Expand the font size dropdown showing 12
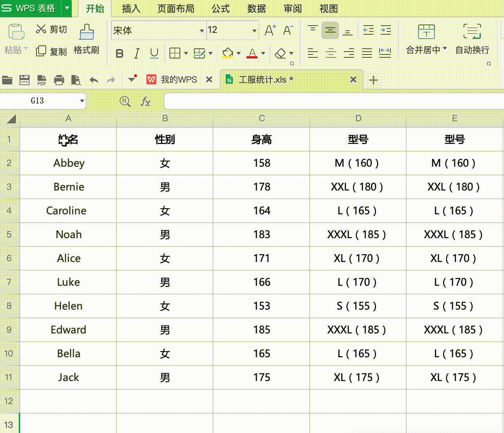 (254, 31)
